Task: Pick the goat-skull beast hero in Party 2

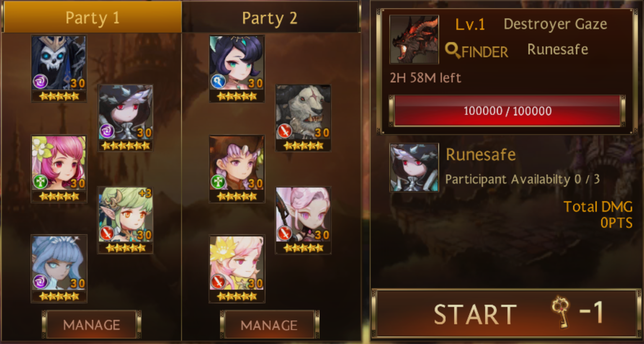Action: pos(303,118)
